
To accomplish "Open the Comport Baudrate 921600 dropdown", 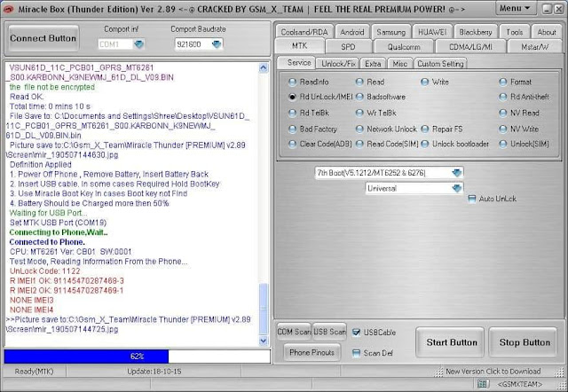I will 217,44.
